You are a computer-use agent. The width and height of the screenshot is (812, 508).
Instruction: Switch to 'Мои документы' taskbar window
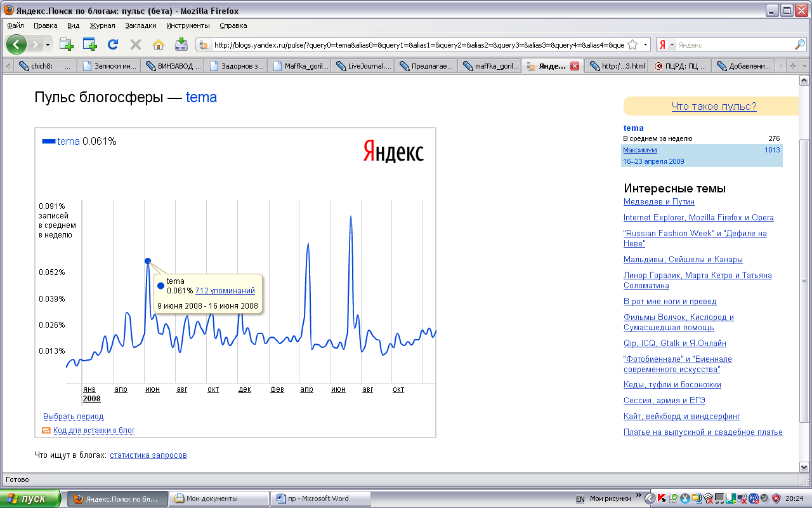click(220, 498)
